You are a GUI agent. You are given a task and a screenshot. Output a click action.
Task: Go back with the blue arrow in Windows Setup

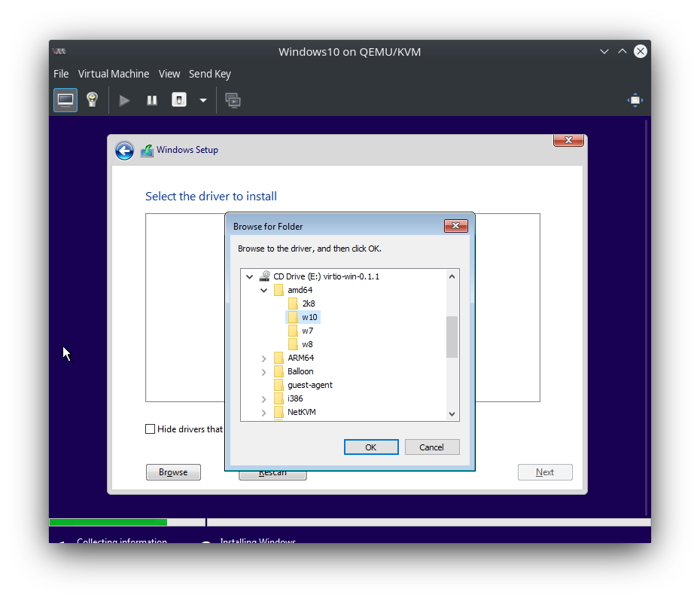pyautogui.click(x=124, y=151)
